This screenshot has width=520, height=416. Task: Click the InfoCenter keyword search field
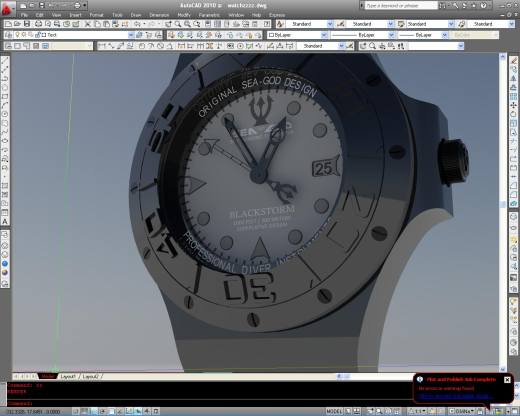click(401, 6)
